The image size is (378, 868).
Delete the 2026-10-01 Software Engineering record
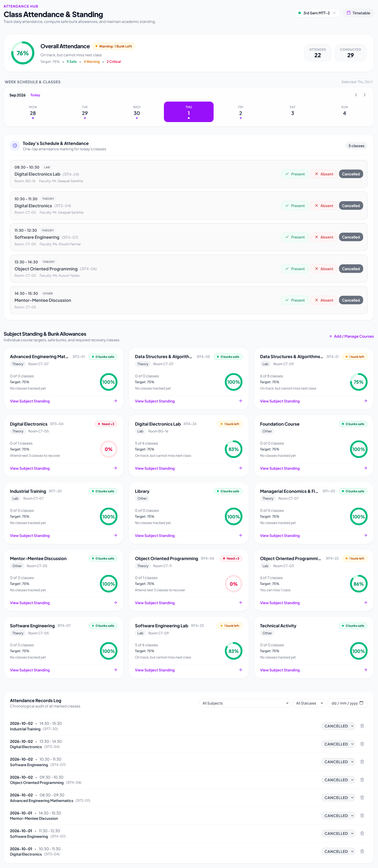pos(362,833)
